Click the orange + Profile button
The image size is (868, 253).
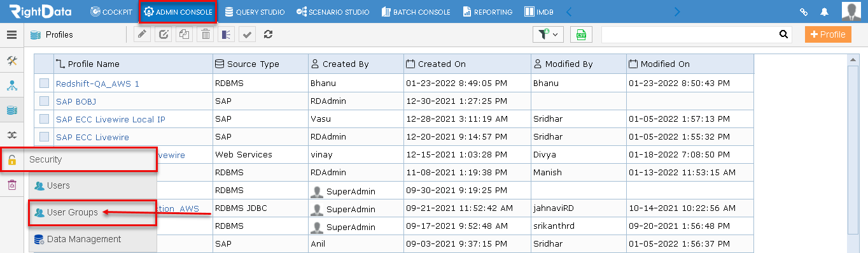[828, 34]
